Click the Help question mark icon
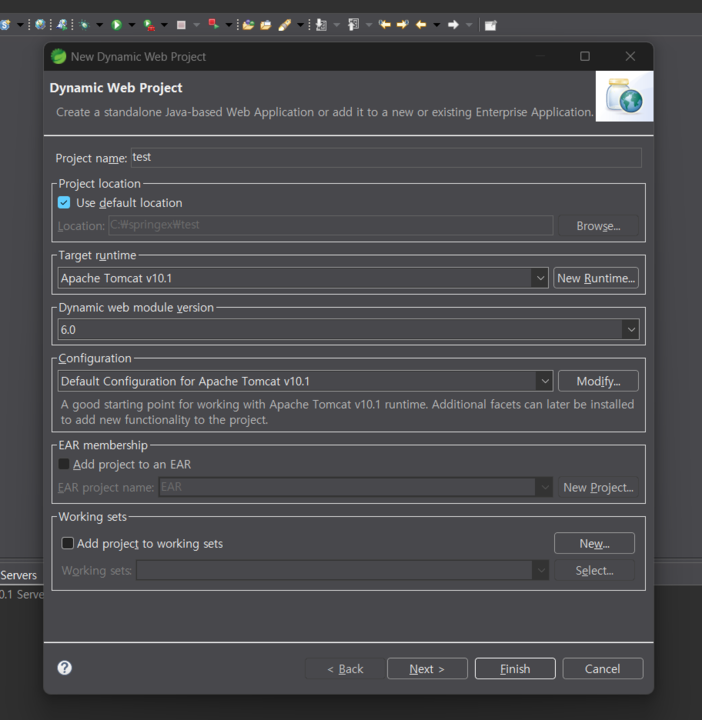The height and width of the screenshot is (720, 702). pyautogui.click(x=65, y=668)
